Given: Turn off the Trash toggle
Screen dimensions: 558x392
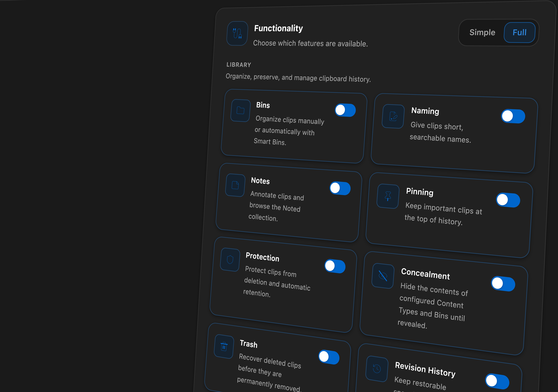Looking at the screenshot, I should click(x=329, y=357).
